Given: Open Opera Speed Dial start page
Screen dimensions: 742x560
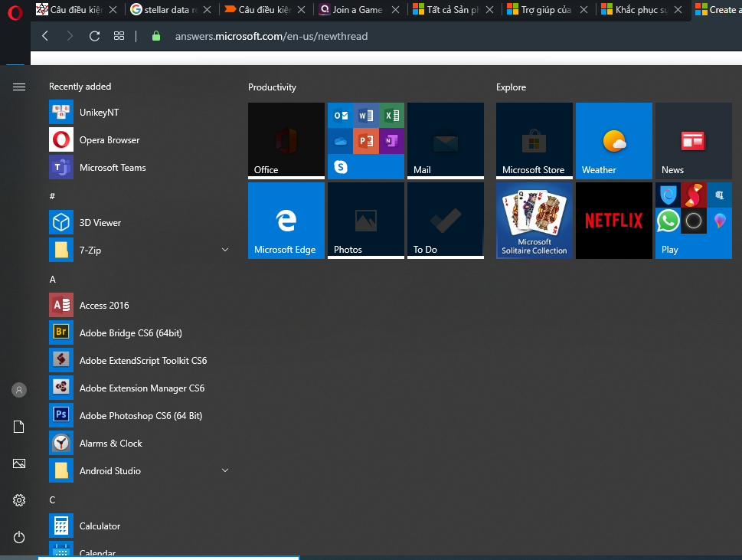Looking at the screenshot, I should (119, 36).
